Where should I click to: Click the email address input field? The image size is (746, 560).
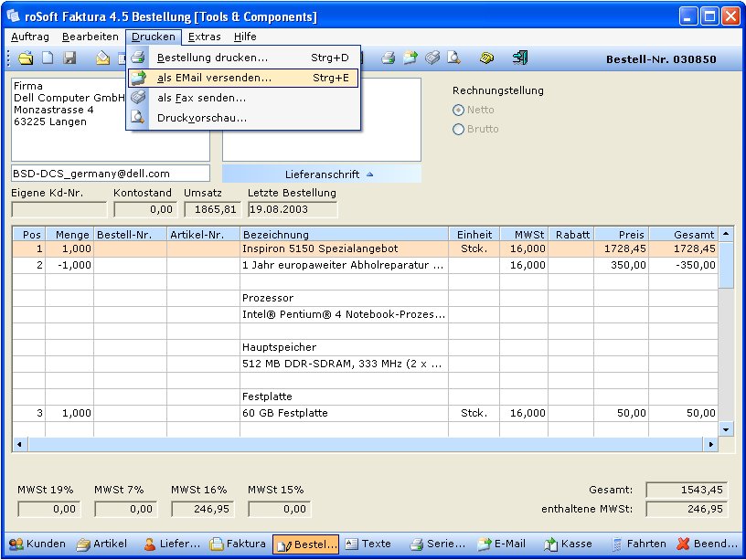click(110, 173)
